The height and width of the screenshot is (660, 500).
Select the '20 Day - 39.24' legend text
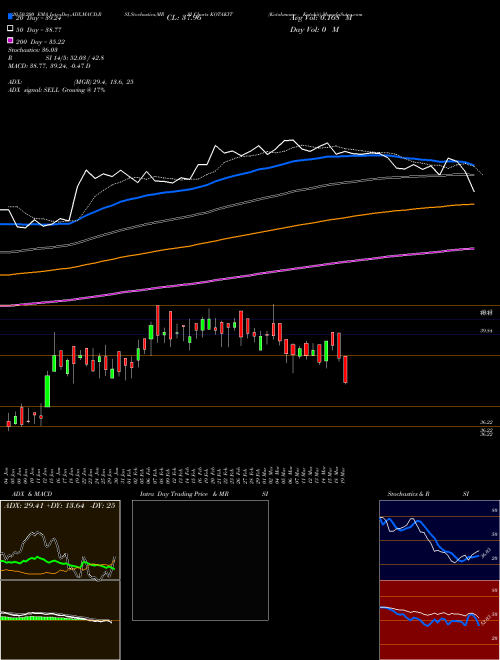[x=38, y=19]
